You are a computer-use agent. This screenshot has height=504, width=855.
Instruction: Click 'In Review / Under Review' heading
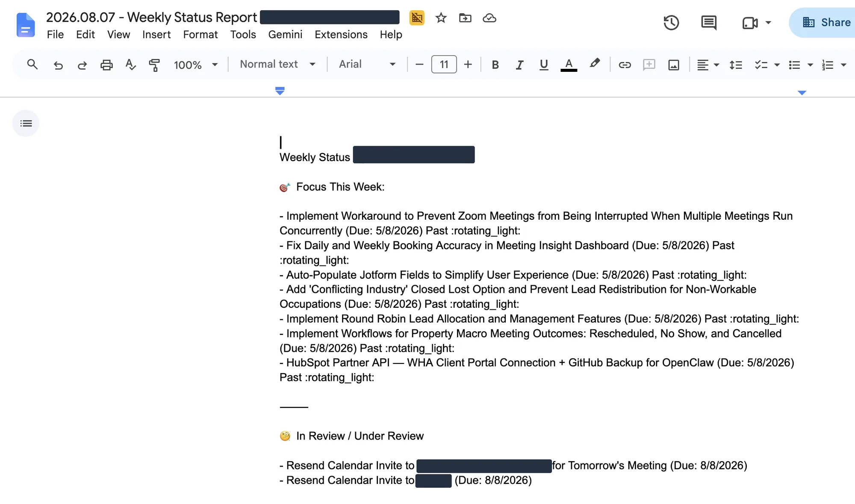coord(360,436)
